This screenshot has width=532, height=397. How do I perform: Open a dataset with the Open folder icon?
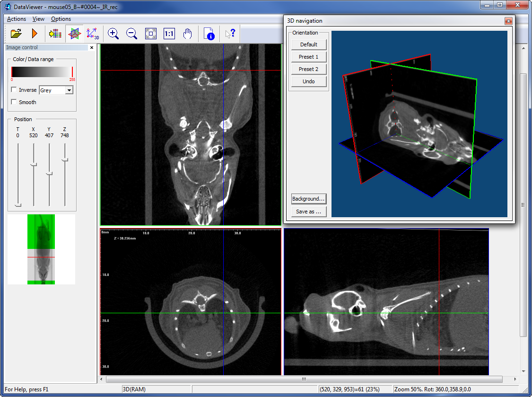coord(15,33)
